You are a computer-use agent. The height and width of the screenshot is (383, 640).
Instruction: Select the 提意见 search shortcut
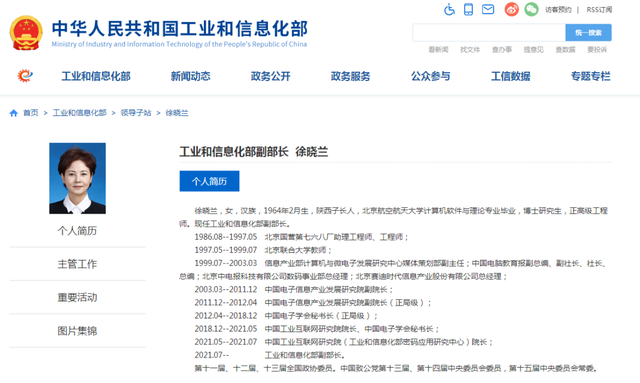point(533,49)
